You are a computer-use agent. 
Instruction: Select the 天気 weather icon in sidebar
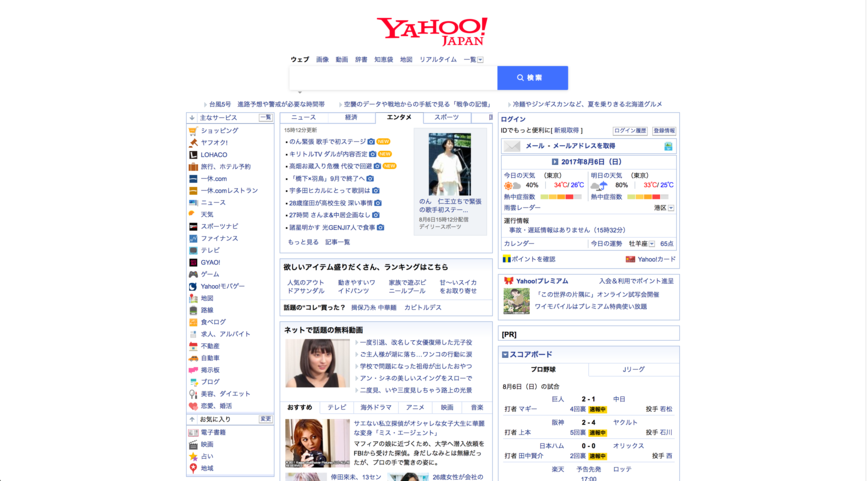click(x=193, y=215)
